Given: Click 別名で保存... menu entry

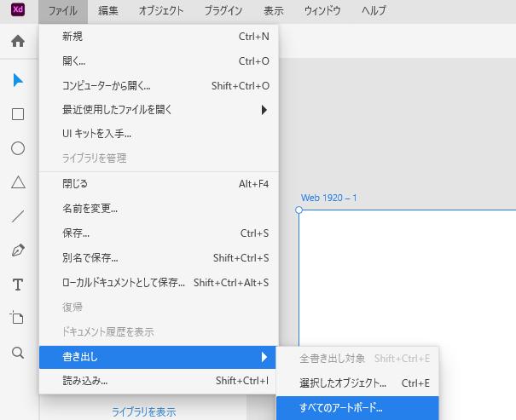Looking at the screenshot, I should click(90, 258).
